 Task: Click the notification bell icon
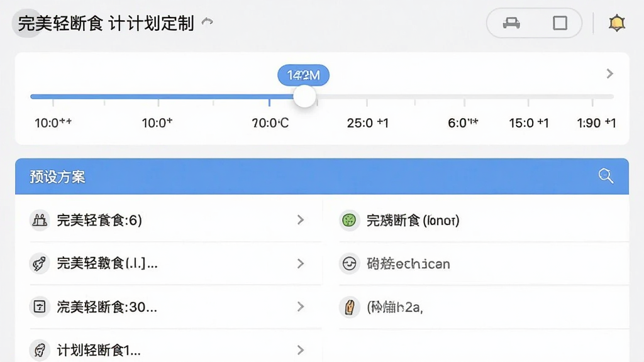coord(616,23)
